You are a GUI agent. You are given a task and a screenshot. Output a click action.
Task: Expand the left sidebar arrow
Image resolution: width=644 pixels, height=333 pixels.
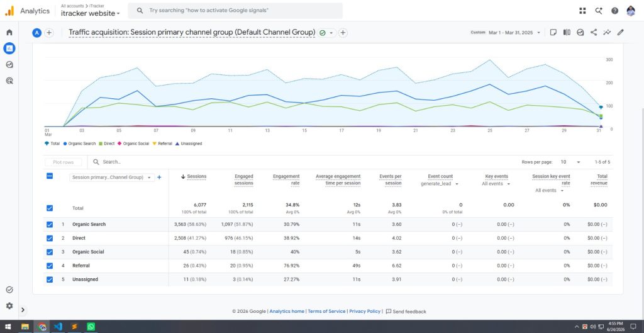point(23,310)
